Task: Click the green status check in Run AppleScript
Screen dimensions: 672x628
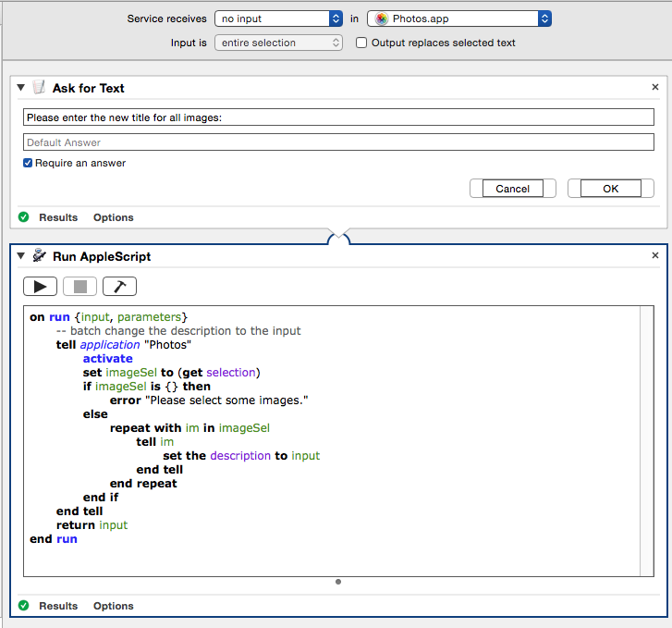Action: pos(24,605)
